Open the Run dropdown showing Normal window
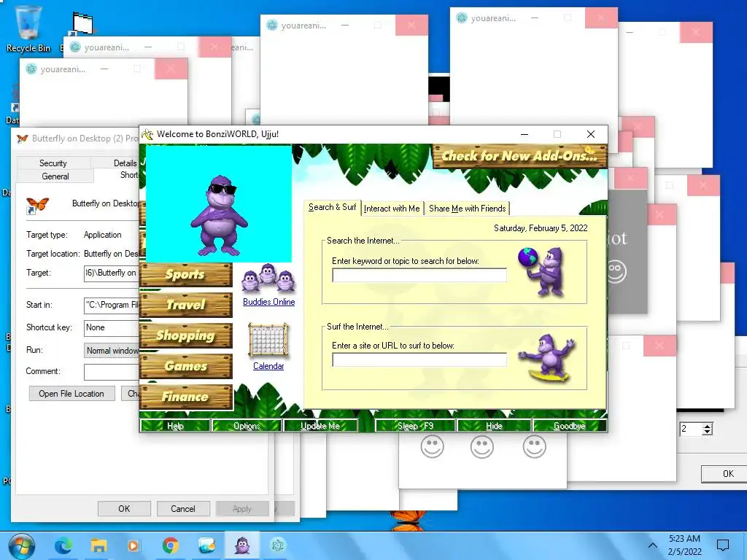 click(x=112, y=351)
